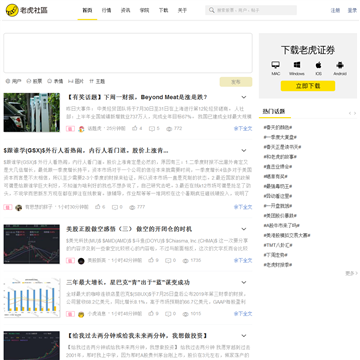Open author avatar on 美股正股做空感悟 post
Image resolution: width=360 pixels, height=360 pixels.
click(x=81, y=261)
